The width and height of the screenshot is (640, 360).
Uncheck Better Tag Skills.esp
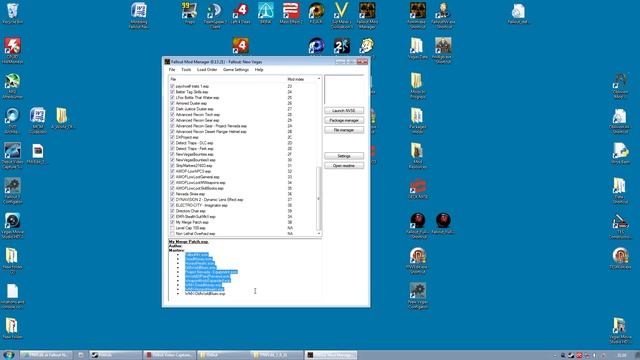point(172,92)
